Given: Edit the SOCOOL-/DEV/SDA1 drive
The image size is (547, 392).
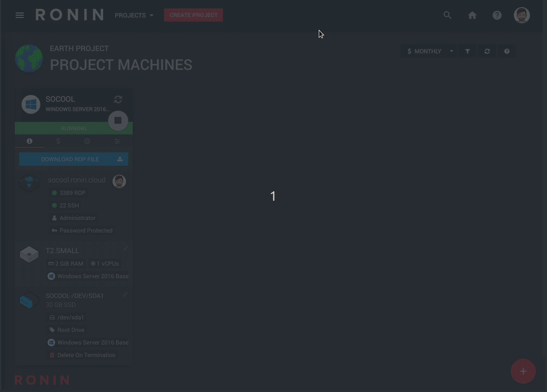Looking at the screenshot, I should [126, 294].
